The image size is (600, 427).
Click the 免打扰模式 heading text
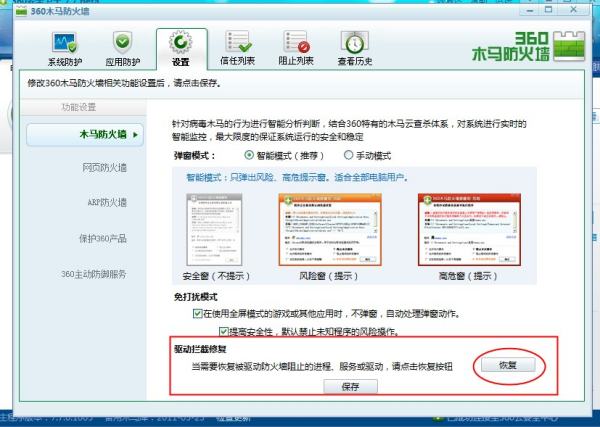[x=196, y=297]
